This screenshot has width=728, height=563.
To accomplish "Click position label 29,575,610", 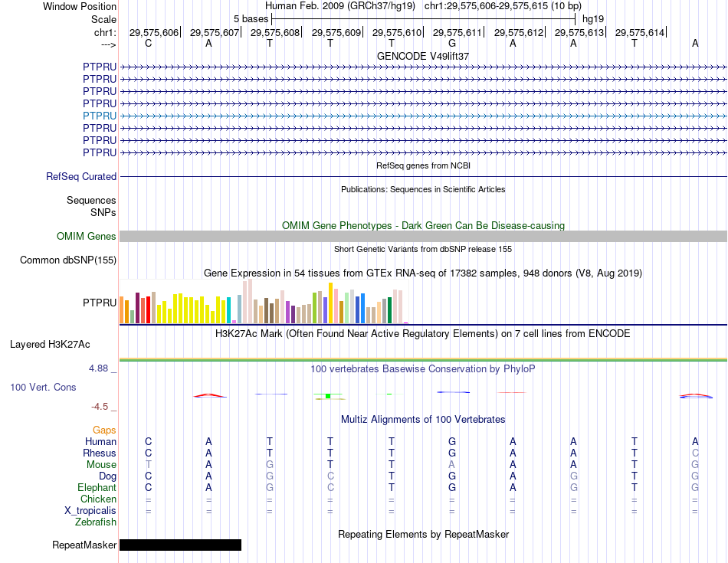I will [x=397, y=32].
